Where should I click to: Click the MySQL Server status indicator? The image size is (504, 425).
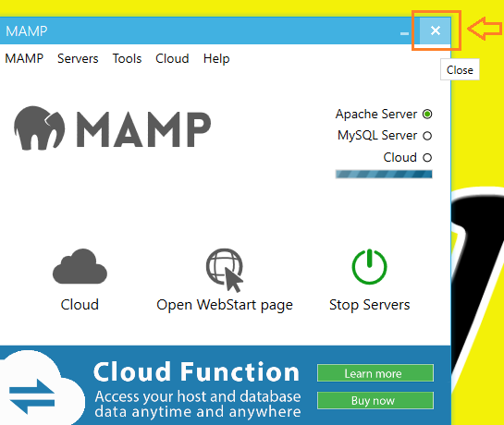click(x=427, y=136)
